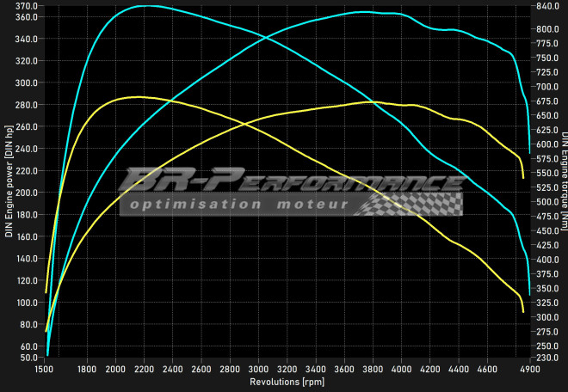Click where the two cyan curves cross
This screenshot has width=568, height=392.
[x=267, y=37]
